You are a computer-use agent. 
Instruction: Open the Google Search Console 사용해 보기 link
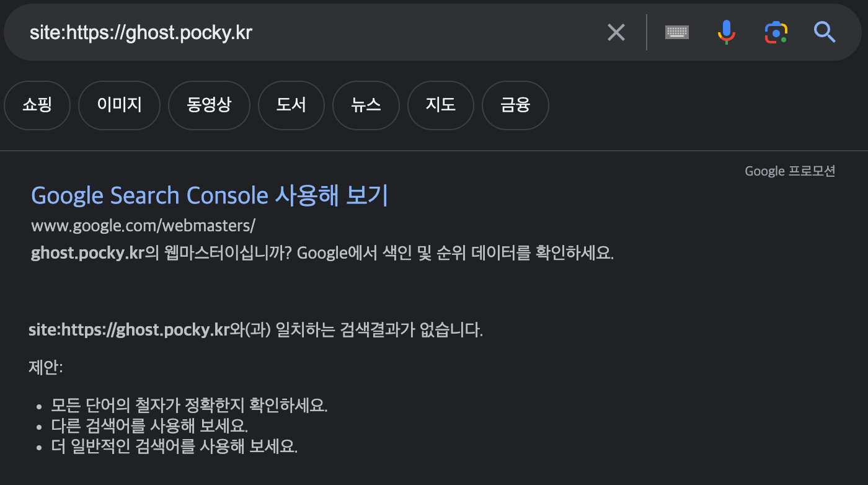click(210, 196)
